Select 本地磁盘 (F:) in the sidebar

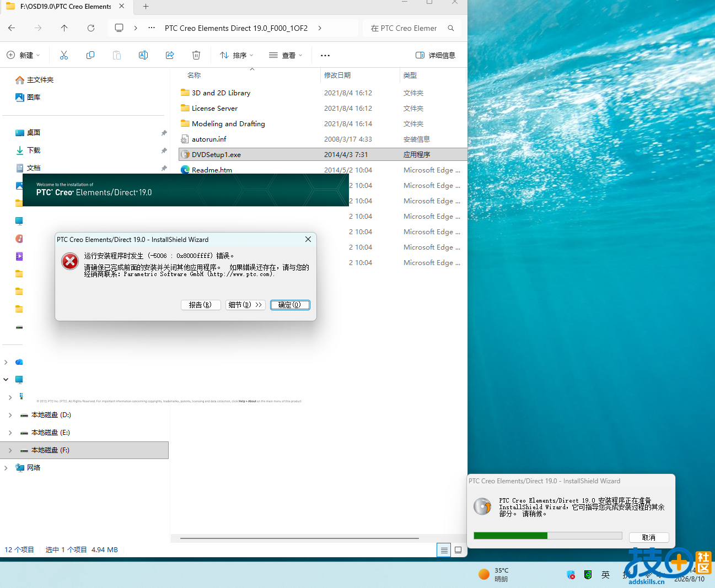(x=84, y=450)
